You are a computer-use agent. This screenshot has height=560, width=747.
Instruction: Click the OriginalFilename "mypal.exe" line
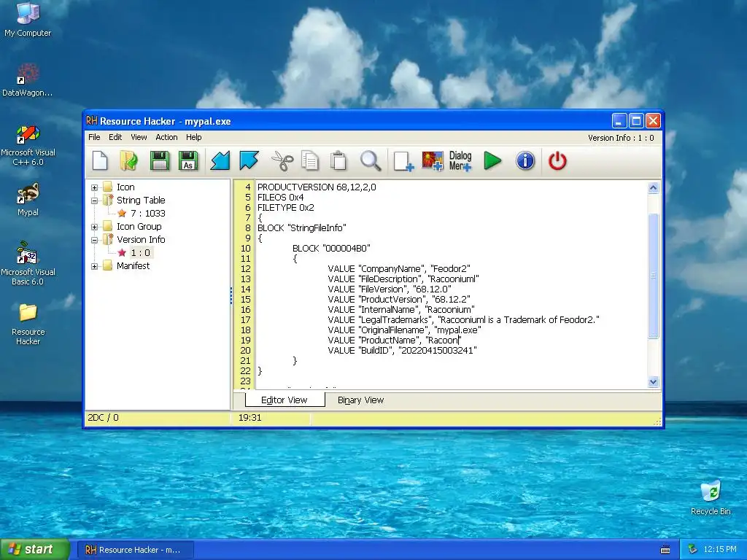pos(404,330)
